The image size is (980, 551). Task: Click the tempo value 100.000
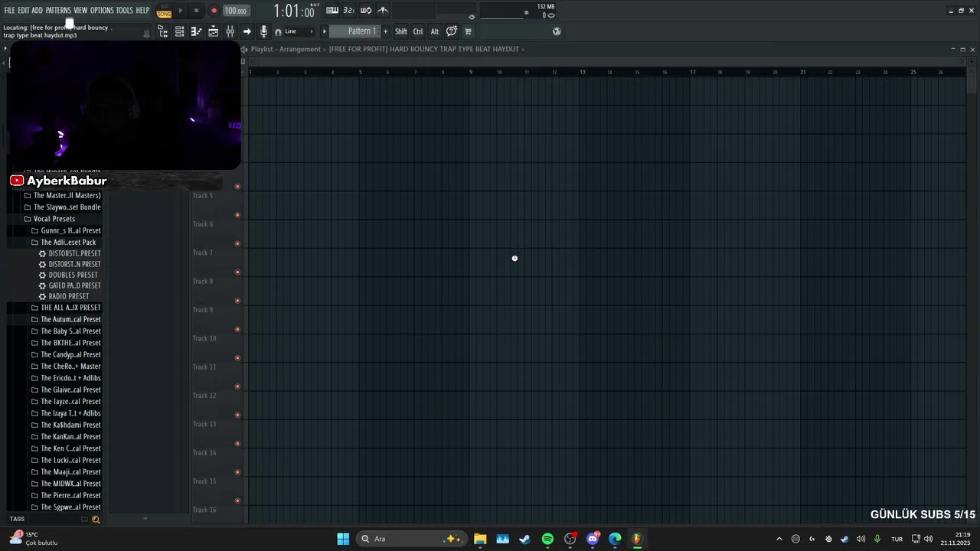[x=235, y=11]
